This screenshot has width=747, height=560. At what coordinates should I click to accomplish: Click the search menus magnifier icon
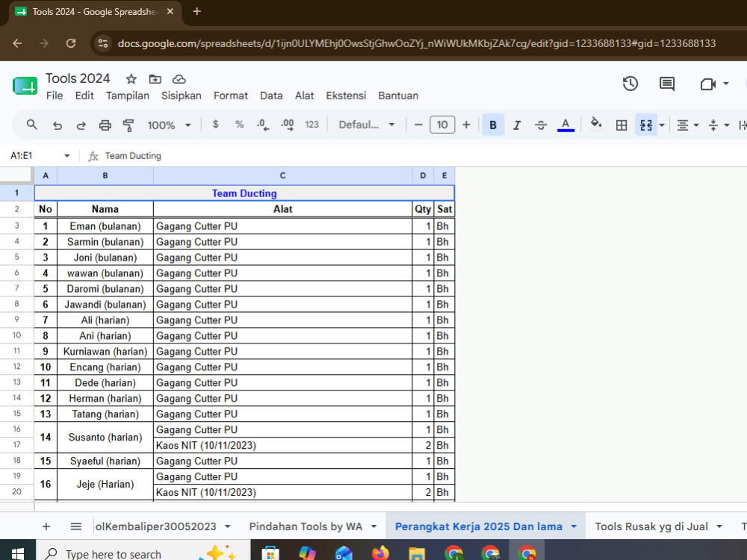(32, 125)
